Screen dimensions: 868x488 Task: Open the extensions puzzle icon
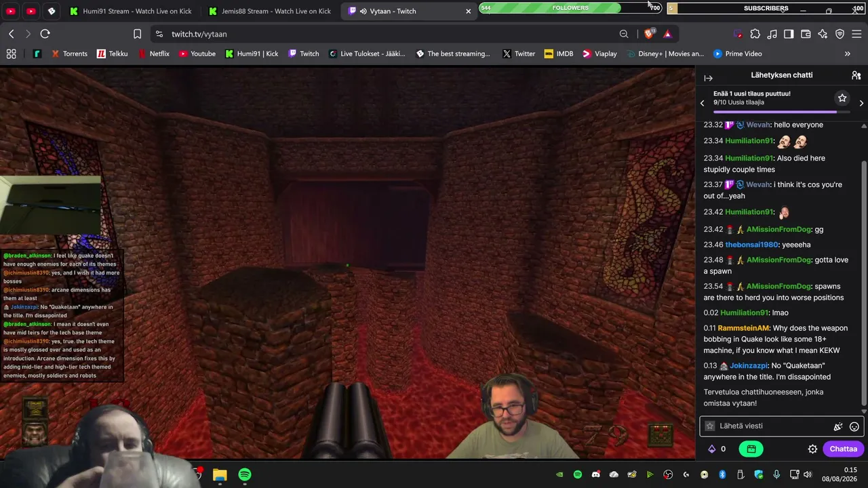755,34
